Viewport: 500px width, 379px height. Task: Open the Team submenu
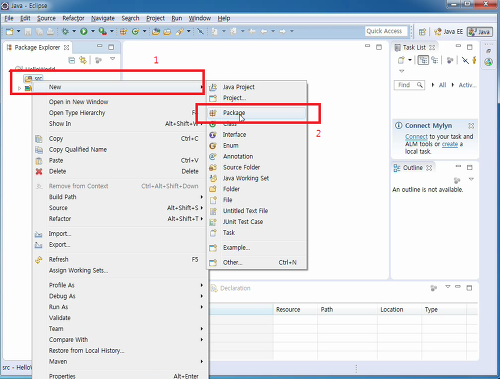(120, 329)
